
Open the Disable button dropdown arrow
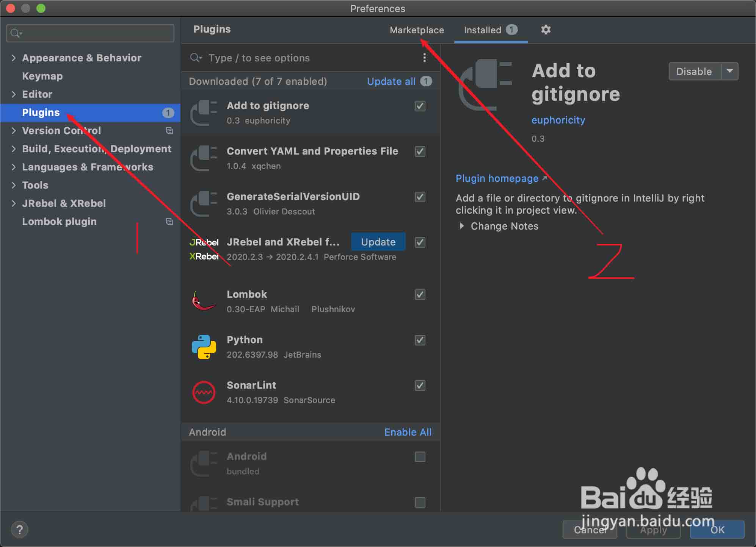coord(729,71)
